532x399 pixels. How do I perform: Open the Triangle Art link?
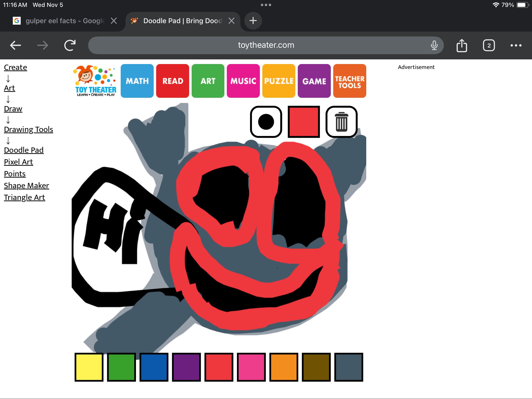tap(24, 197)
